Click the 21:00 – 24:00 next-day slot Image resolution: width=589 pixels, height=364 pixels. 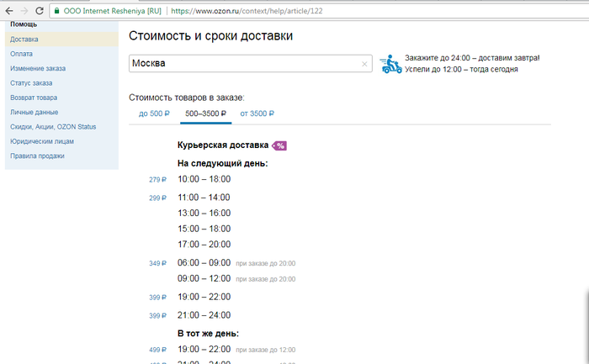click(204, 315)
